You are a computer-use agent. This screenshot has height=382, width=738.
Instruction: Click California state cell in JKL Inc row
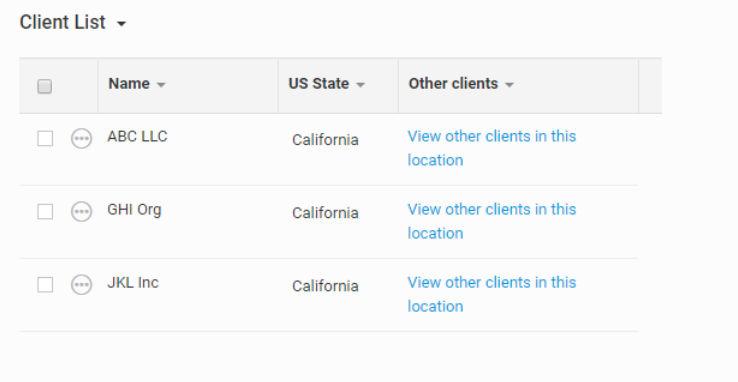(x=325, y=286)
